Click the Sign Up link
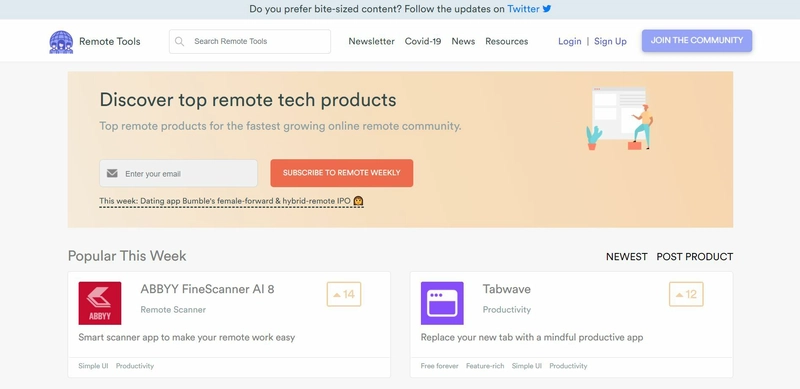Screen dimensions: 800x389 tap(610, 41)
